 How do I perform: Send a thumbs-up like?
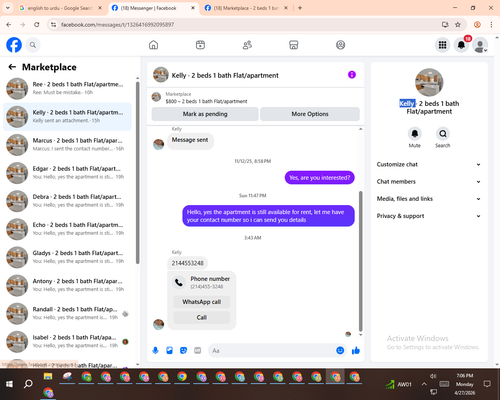click(356, 350)
